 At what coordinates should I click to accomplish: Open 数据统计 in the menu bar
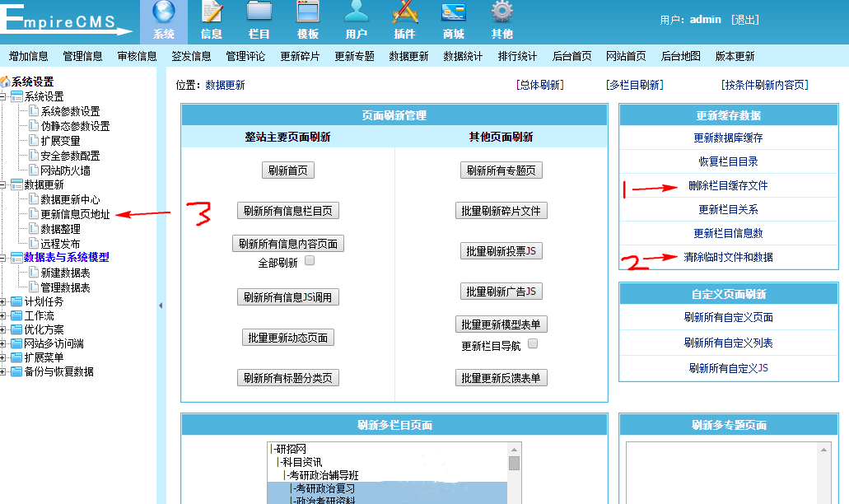(463, 56)
